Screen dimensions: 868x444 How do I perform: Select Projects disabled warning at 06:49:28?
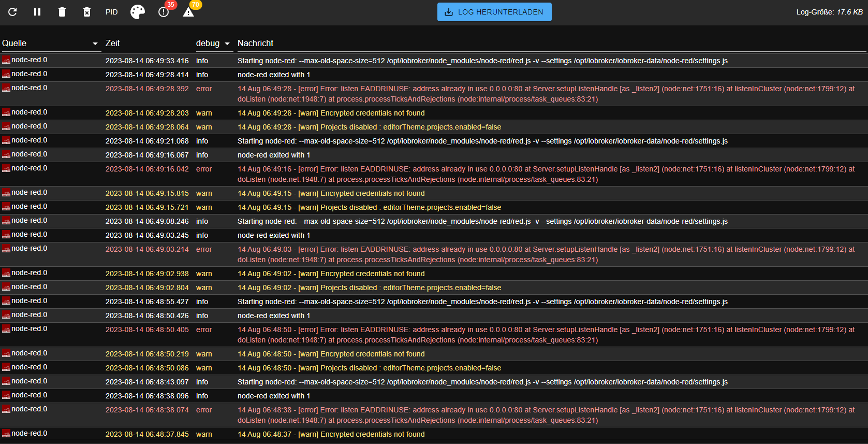(x=369, y=127)
